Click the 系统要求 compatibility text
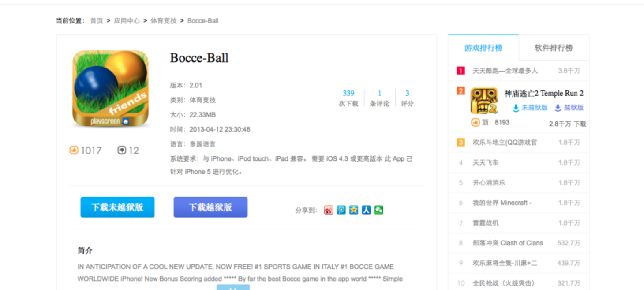This screenshot has height=290, width=644. tap(291, 165)
